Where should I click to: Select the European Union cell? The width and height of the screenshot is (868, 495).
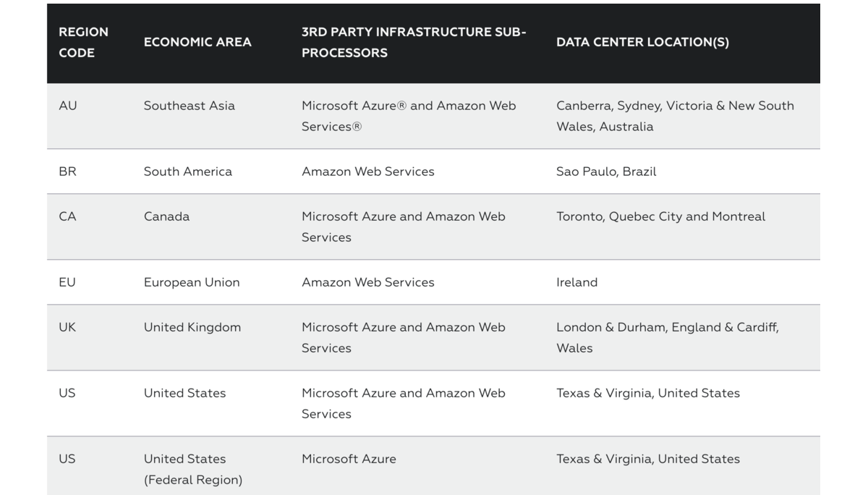click(x=192, y=282)
